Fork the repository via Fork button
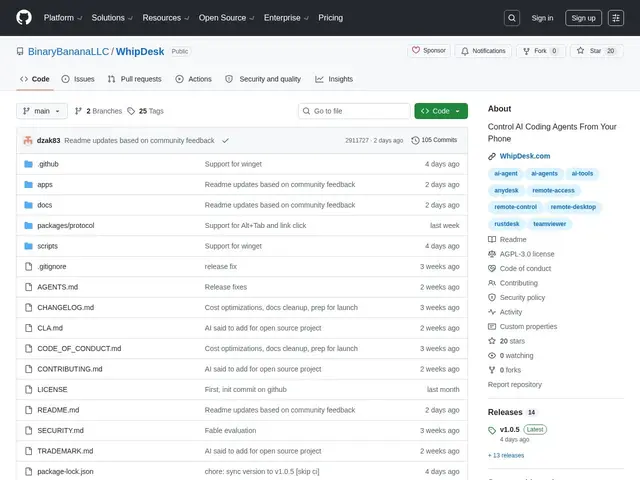Screen dimensions: 640x480 (x=540, y=51)
